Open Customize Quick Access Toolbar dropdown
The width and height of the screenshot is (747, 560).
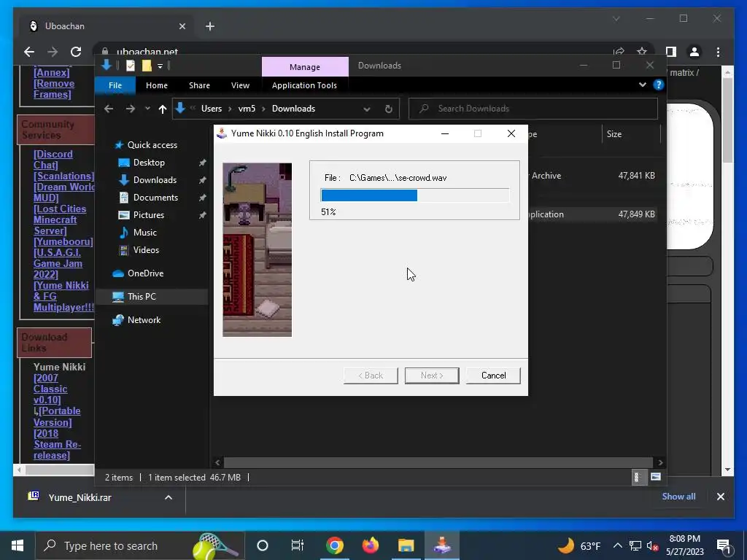(x=160, y=66)
